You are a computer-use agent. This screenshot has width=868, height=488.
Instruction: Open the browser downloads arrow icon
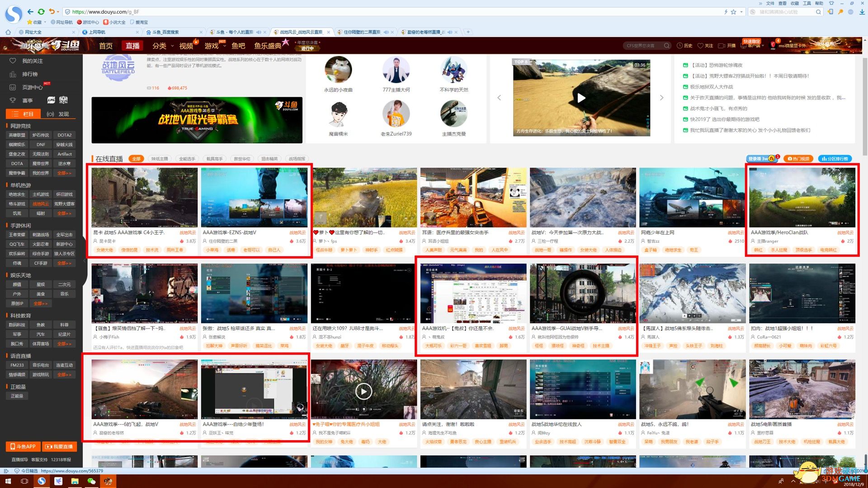coord(862,12)
